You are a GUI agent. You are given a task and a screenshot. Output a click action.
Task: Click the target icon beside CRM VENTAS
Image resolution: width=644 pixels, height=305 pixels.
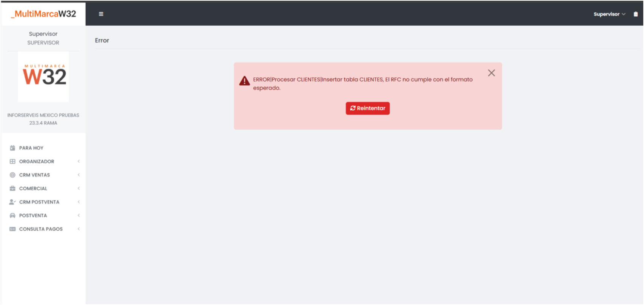[12, 175]
